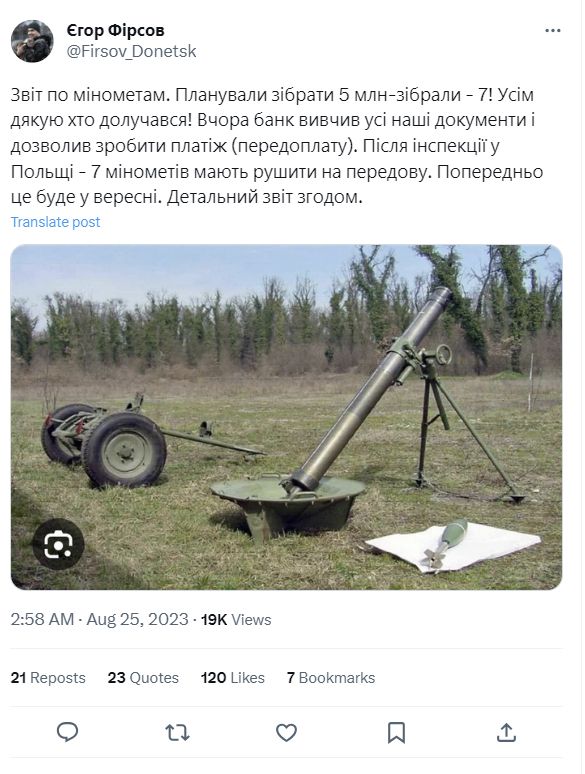
Task: Open the Єгор Фірсов display name
Action: coord(116,31)
